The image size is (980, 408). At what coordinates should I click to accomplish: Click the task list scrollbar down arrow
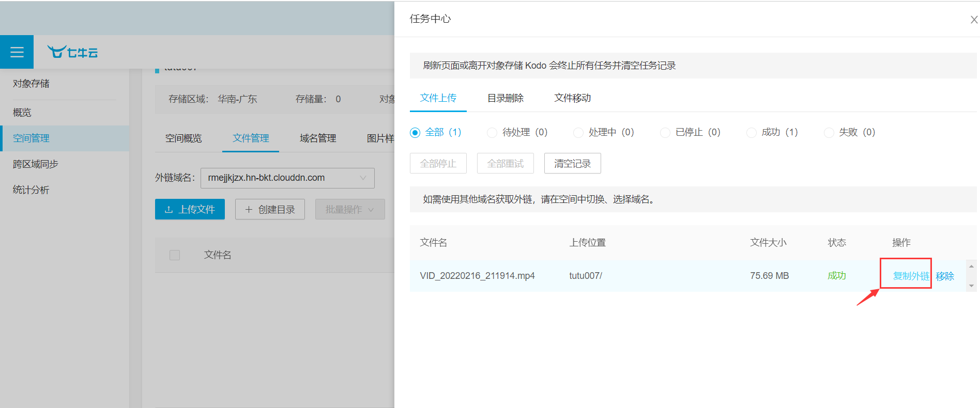pos(971,286)
